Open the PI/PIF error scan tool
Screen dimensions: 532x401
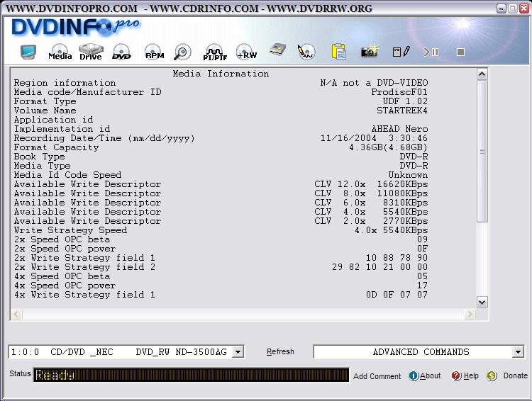click(x=215, y=52)
